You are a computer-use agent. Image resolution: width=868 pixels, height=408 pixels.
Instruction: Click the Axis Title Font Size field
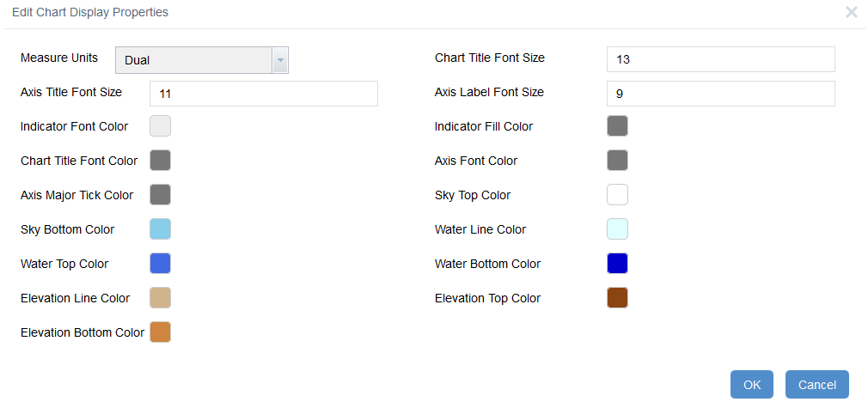pos(263,94)
